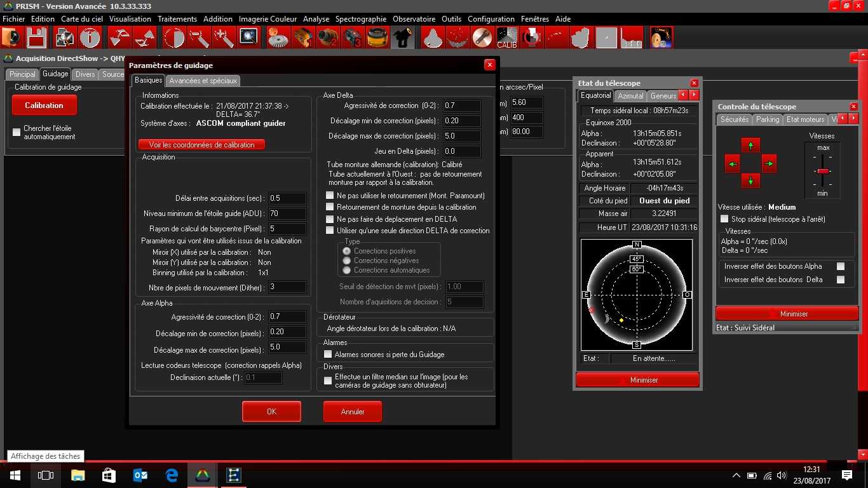Click the CALIB toolbar icon

[506, 38]
